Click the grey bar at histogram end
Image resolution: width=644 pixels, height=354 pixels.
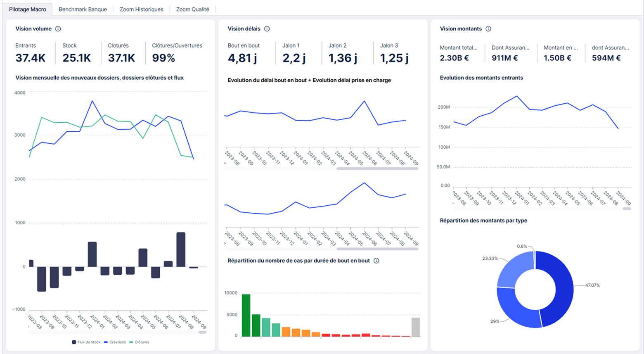click(416, 327)
